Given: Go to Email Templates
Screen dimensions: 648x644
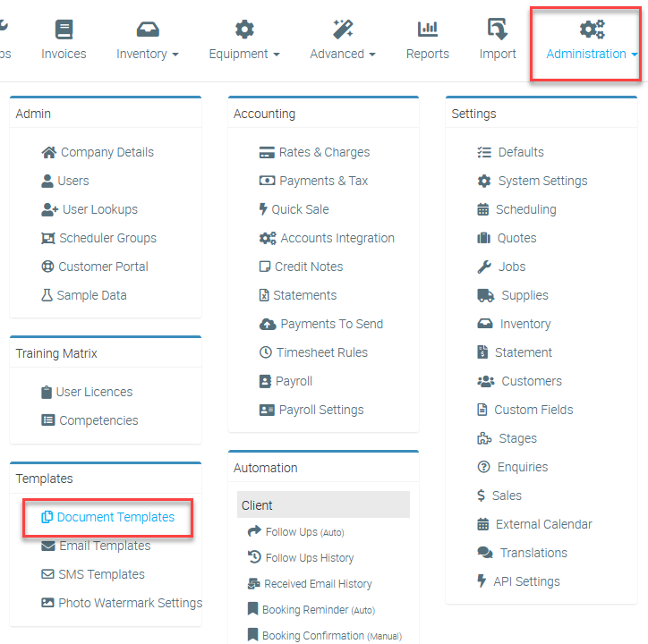Looking at the screenshot, I should coord(105,546).
